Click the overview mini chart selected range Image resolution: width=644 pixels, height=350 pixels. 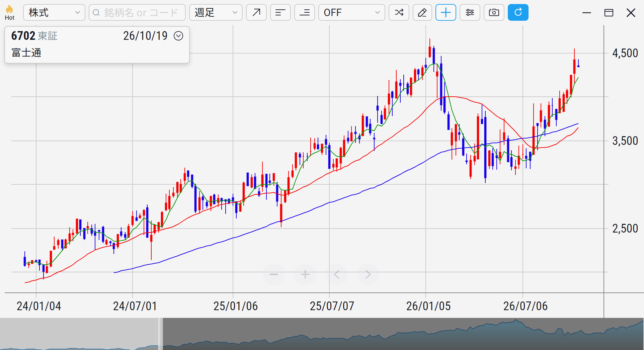click(x=403, y=334)
